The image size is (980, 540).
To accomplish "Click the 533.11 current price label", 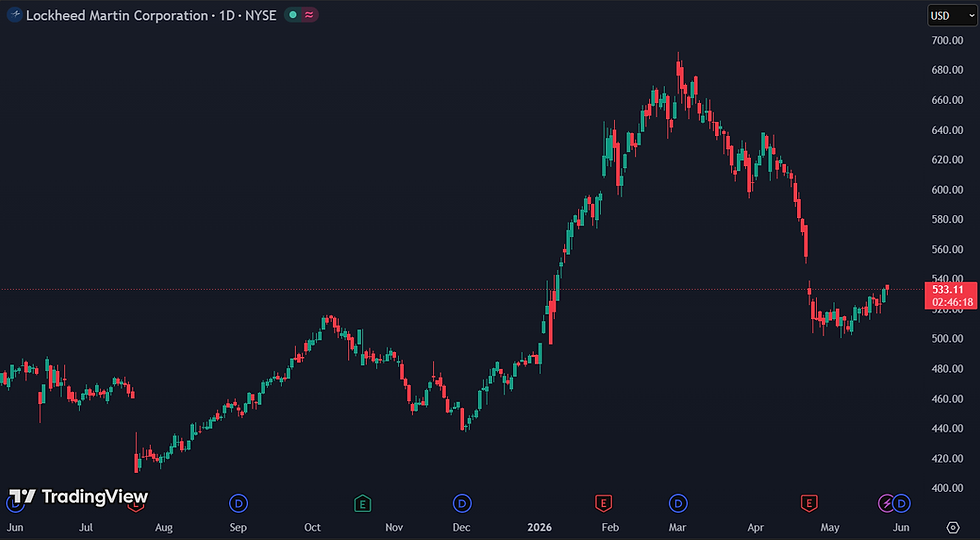I will (x=948, y=289).
